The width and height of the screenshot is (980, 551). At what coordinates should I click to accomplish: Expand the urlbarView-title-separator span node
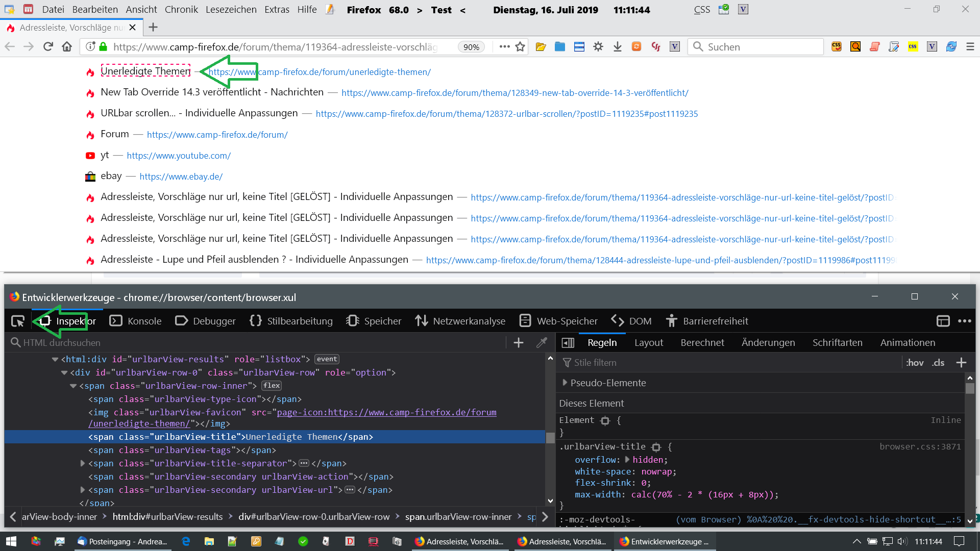(83, 463)
